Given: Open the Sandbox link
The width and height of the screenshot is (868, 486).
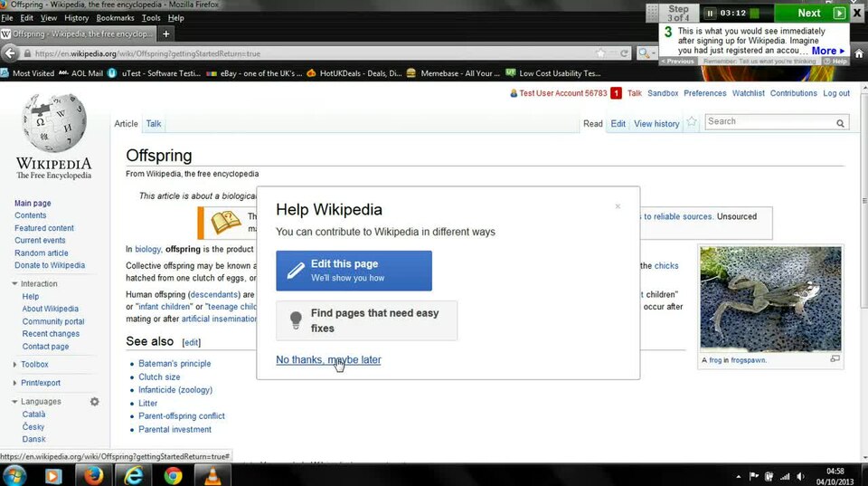Looking at the screenshot, I should tap(663, 93).
